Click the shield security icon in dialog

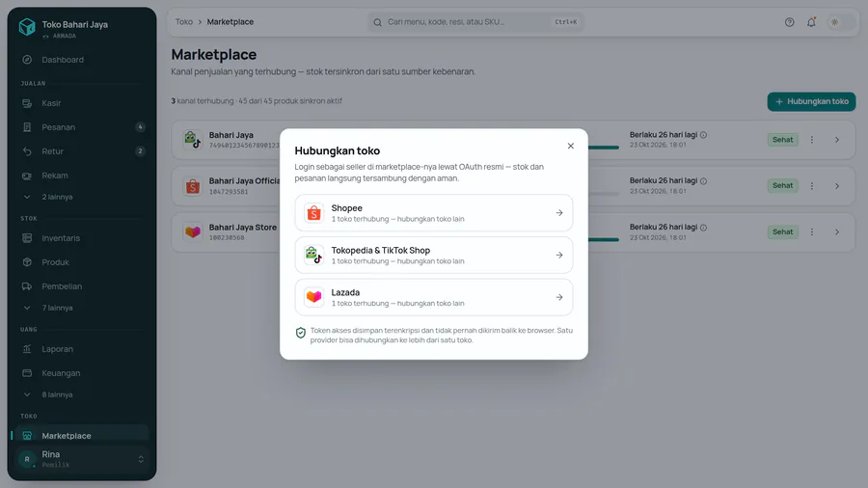click(301, 333)
